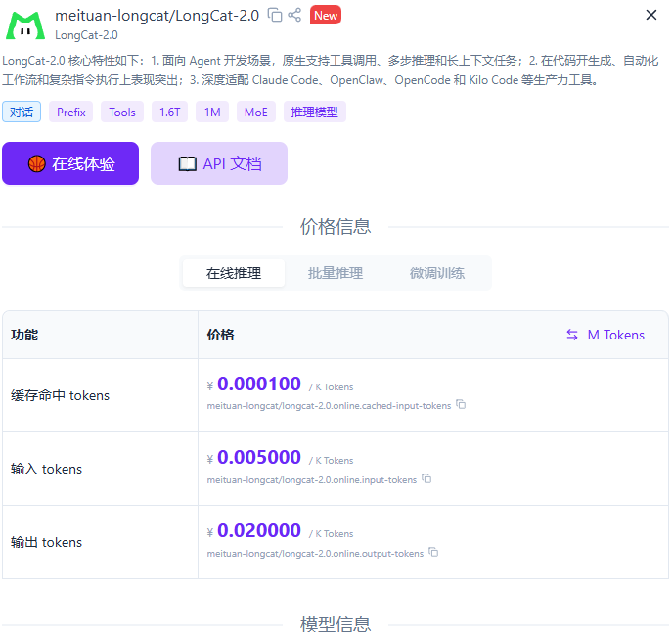Screen dimensions: 672x632
Task: Click the LongCat-2.0 核心特性 description paragraph
Action: [331, 69]
